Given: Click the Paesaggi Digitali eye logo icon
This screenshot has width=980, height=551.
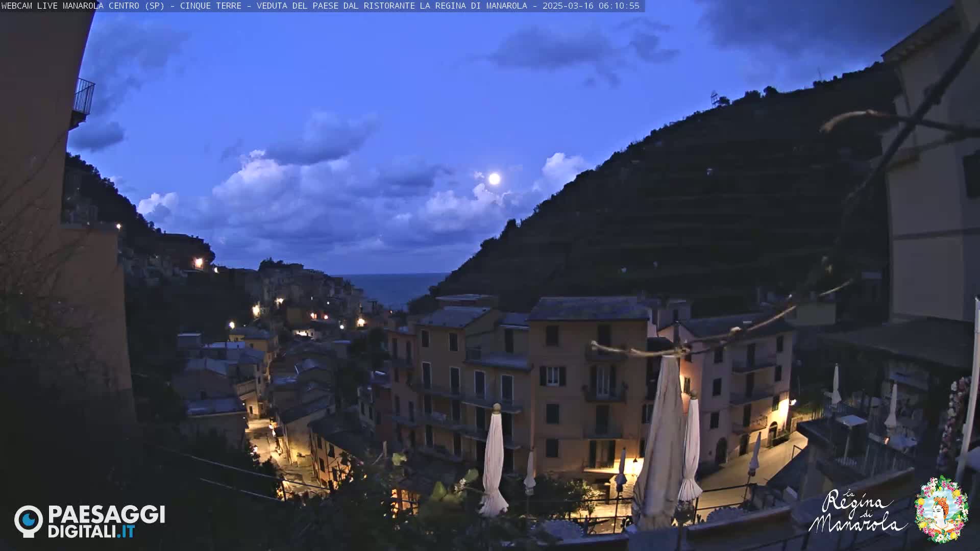Looking at the screenshot, I should coord(29,521).
